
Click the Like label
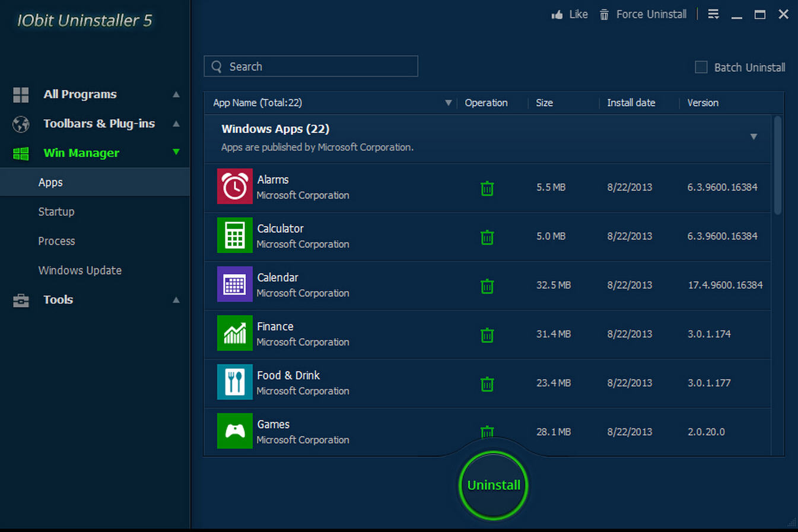click(578, 14)
